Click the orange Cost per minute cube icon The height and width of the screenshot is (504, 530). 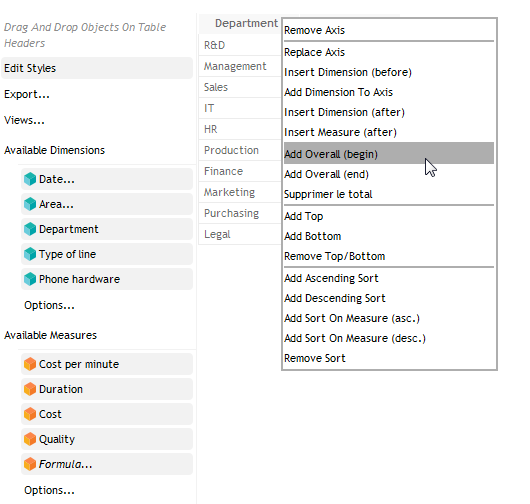[30, 364]
